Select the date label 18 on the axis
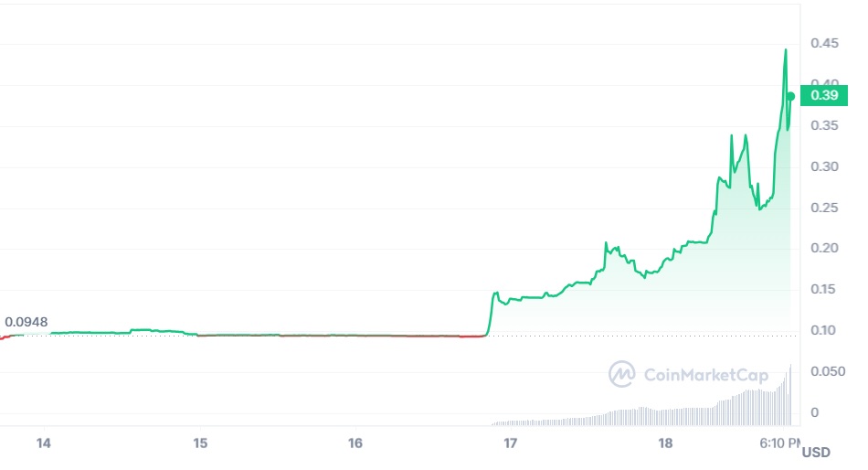The image size is (868, 470). (x=665, y=443)
